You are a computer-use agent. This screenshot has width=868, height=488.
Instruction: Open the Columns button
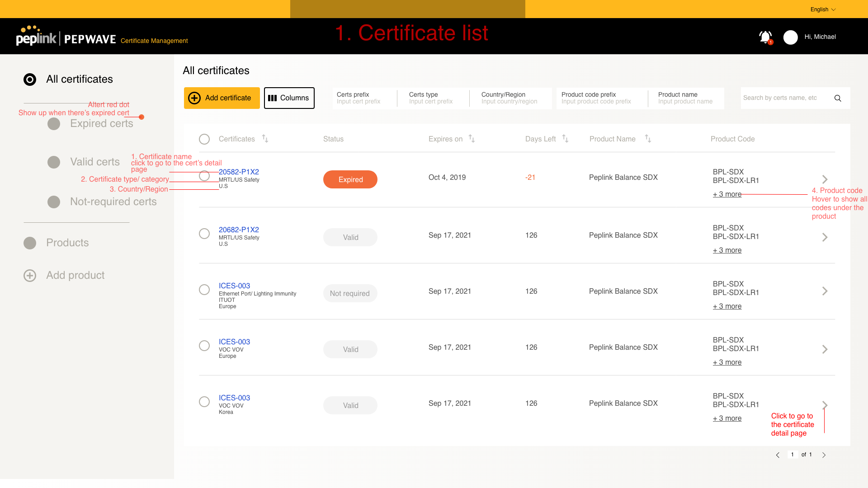tap(289, 98)
